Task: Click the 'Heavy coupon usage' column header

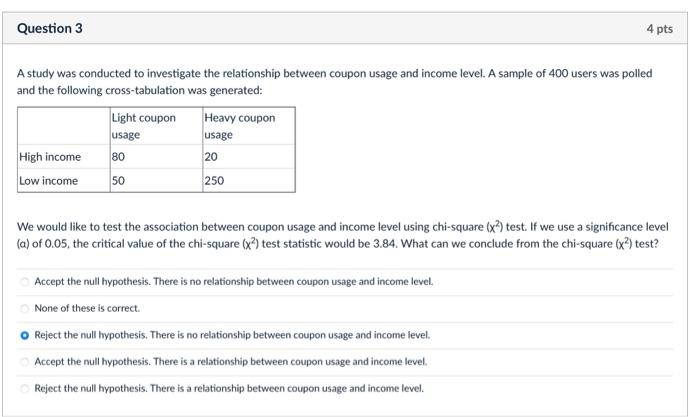Action: [x=249, y=126]
